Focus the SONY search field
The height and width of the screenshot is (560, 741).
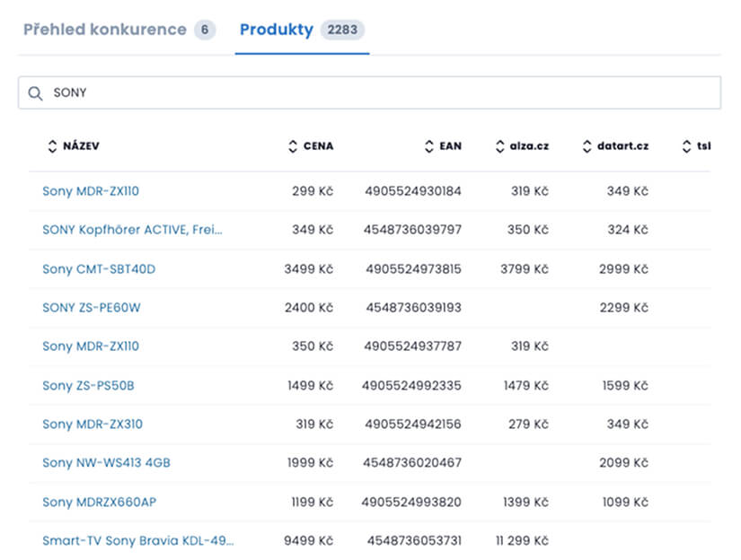[369, 92]
